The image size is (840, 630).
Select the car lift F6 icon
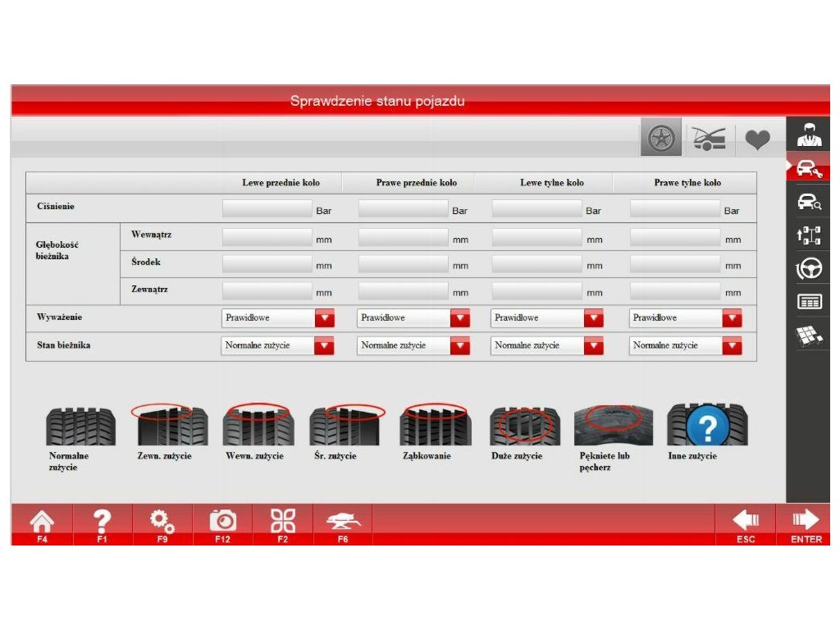pos(343,525)
